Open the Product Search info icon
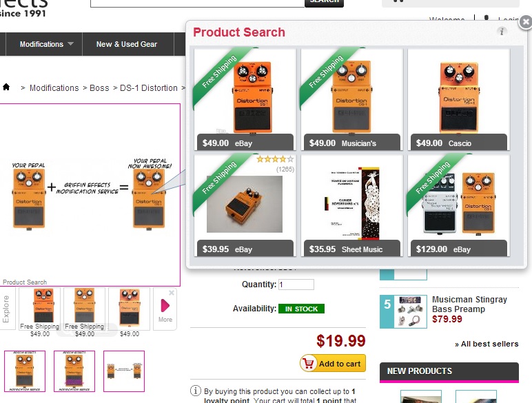 click(502, 32)
